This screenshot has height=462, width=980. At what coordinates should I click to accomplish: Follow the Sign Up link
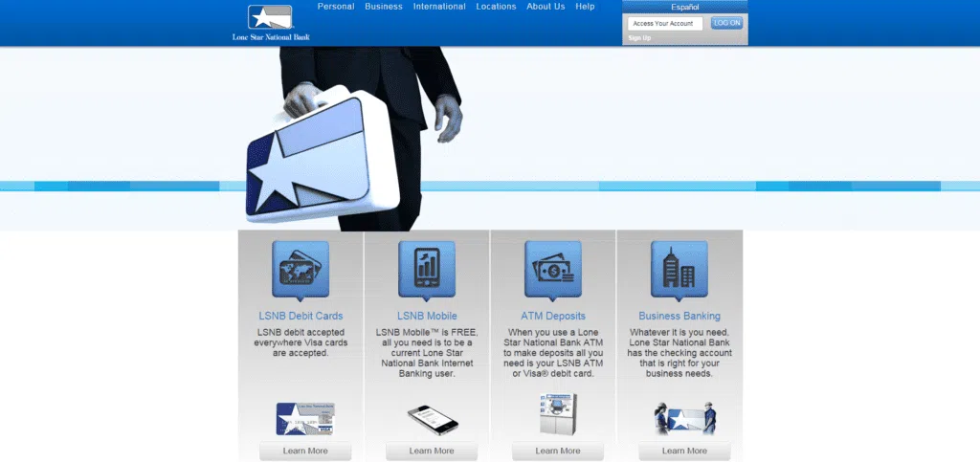pos(639,38)
